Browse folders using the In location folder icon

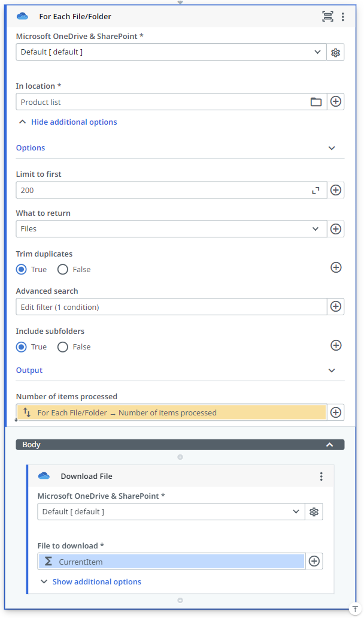pos(316,102)
